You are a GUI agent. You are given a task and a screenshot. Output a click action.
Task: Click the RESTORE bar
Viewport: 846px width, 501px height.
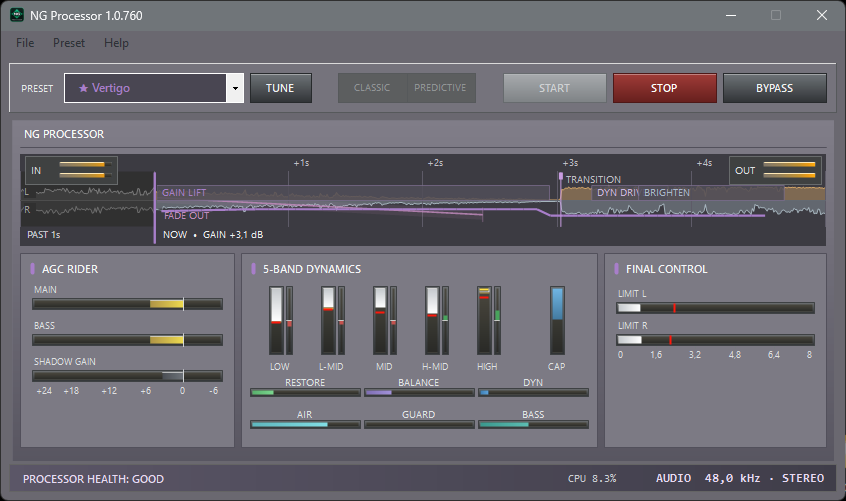click(x=305, y=393)
